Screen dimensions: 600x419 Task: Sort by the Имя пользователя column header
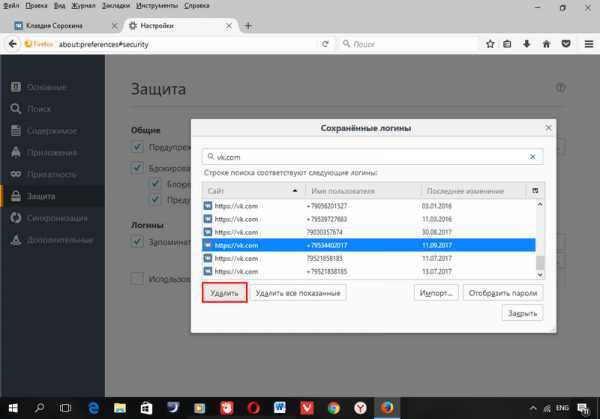click(363, 191)
